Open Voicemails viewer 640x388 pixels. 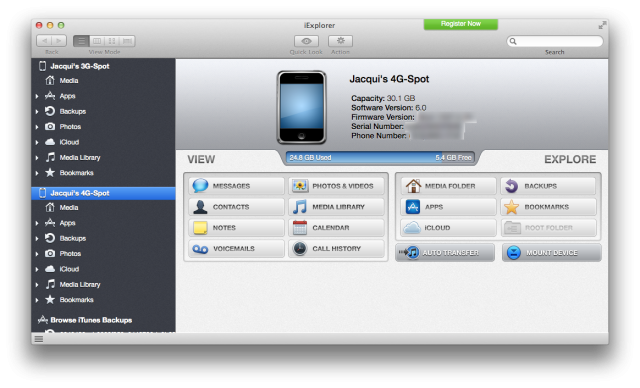coord(236,248)
